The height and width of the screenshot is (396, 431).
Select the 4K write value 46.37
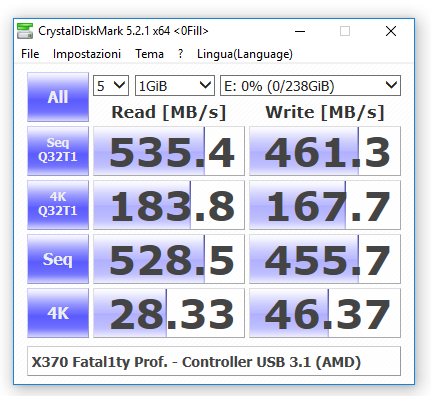click(x=325, y=313)
